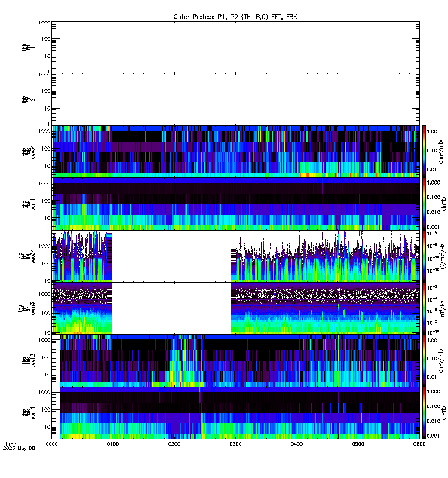Viewport: 448px width, 478px height.
Task: Select the 'thb fbk edc34' panel label
Action: click(x=28, y=152)
